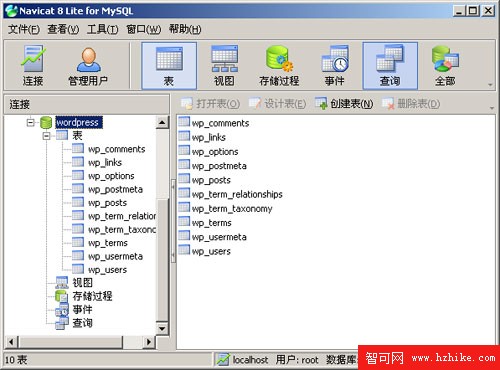
Task: Open the 窗口(W) menu
Action: pos(143,29)
